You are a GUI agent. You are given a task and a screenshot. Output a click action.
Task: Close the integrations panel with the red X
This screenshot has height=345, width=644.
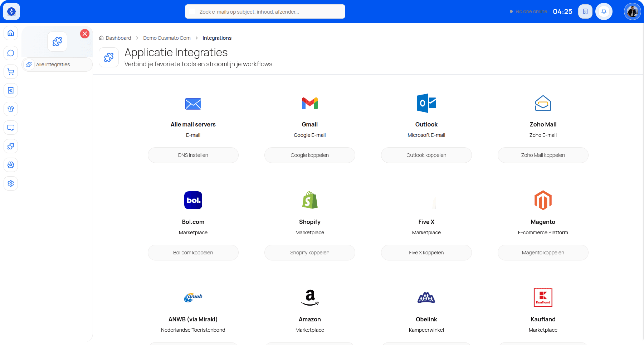tap(85, 34)
